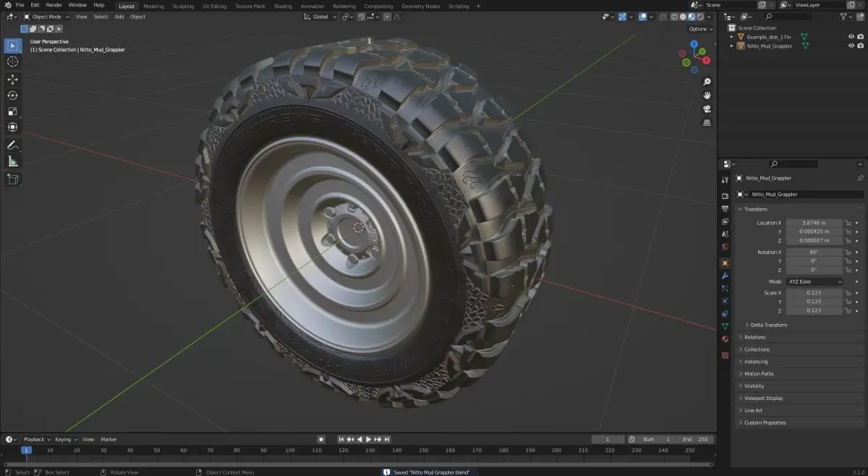Switch to Sculpting workspace tab

tap(183, 6)
